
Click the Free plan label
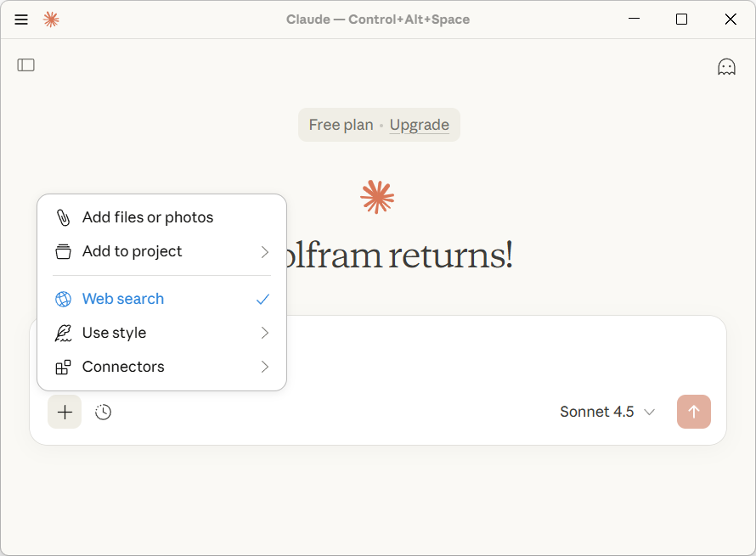coord(341,125)
